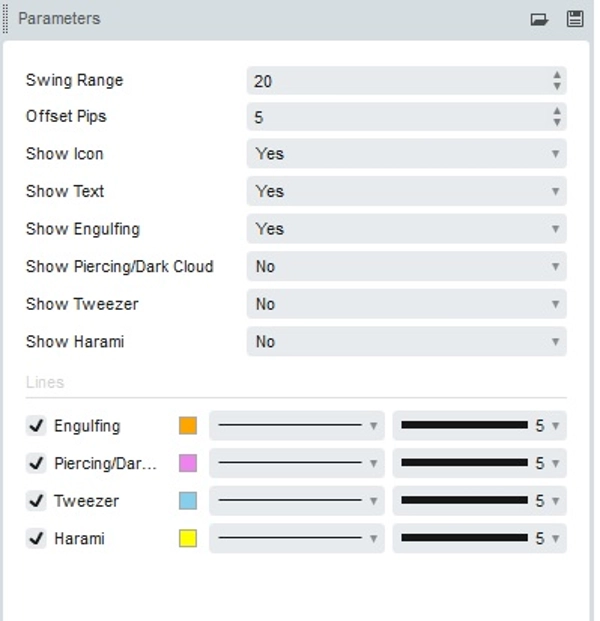Screen dimensions: 600x621
Task: Open the Show Text dropdown
Action: point(406,191)
